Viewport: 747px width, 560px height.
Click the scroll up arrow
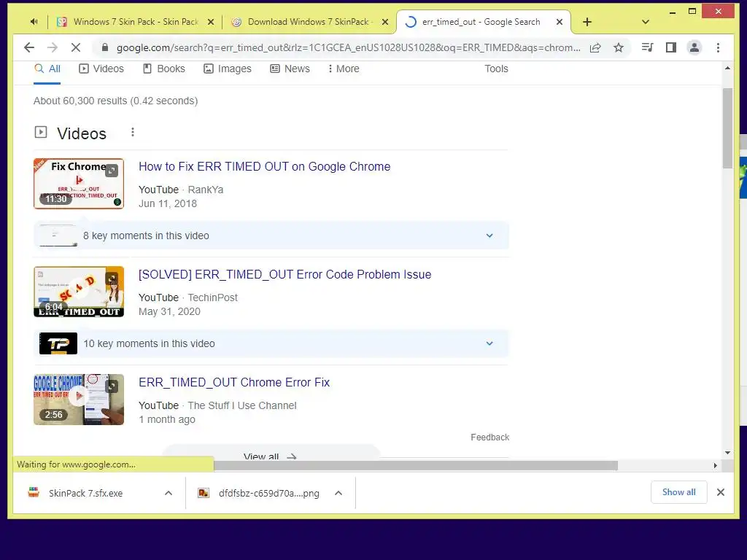727,69
